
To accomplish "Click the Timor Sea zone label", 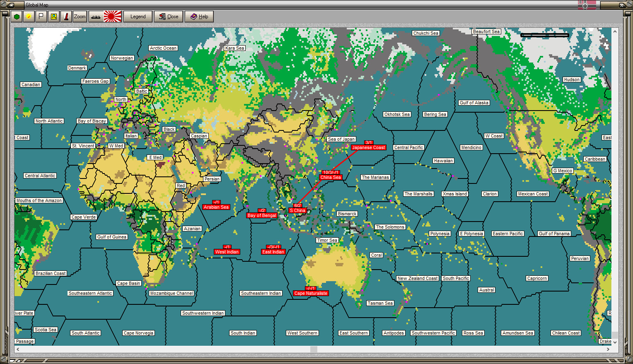I will (x=327, y=240).
